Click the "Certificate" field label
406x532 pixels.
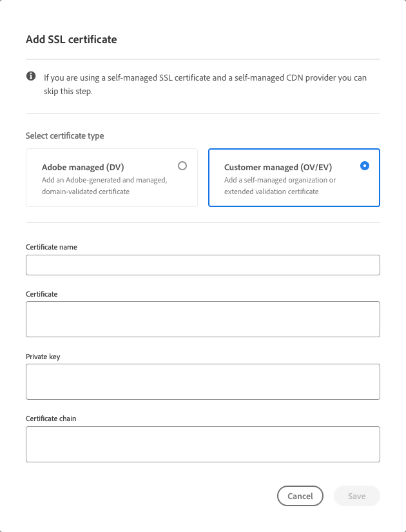click(x=42, y=294)
